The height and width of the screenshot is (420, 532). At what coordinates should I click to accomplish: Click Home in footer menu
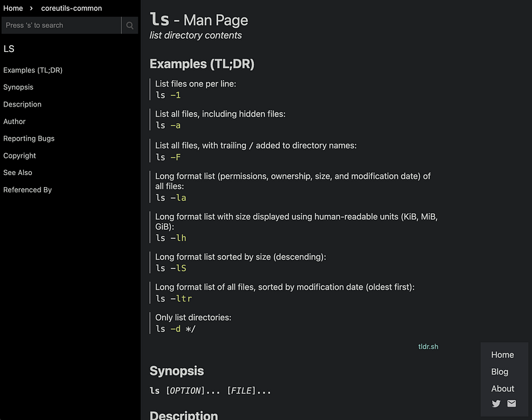pos(503,355)
